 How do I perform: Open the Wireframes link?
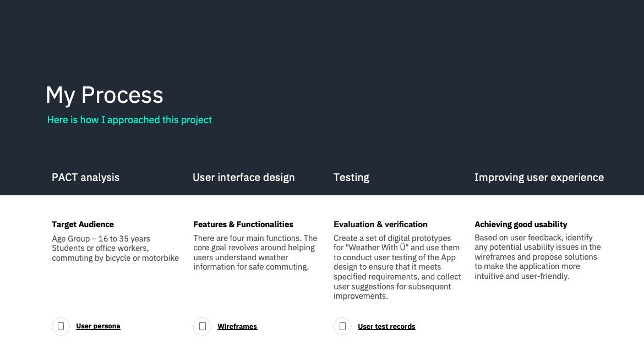tap(237, 326)
